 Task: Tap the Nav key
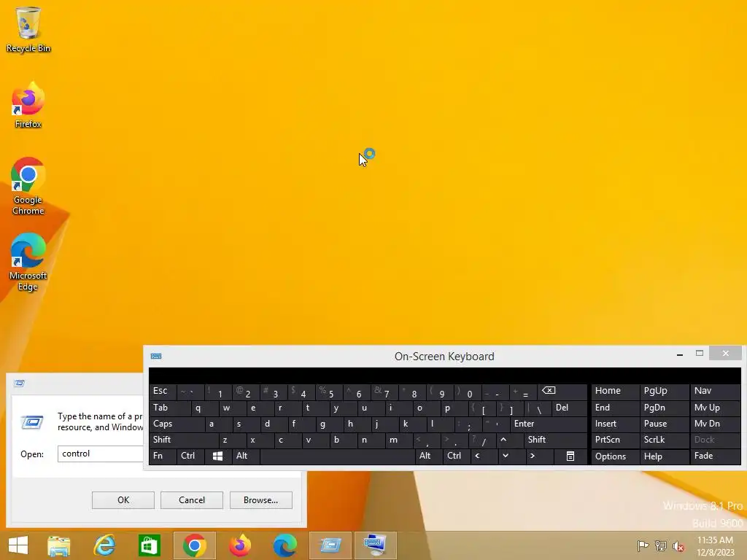tap(715, 392)
